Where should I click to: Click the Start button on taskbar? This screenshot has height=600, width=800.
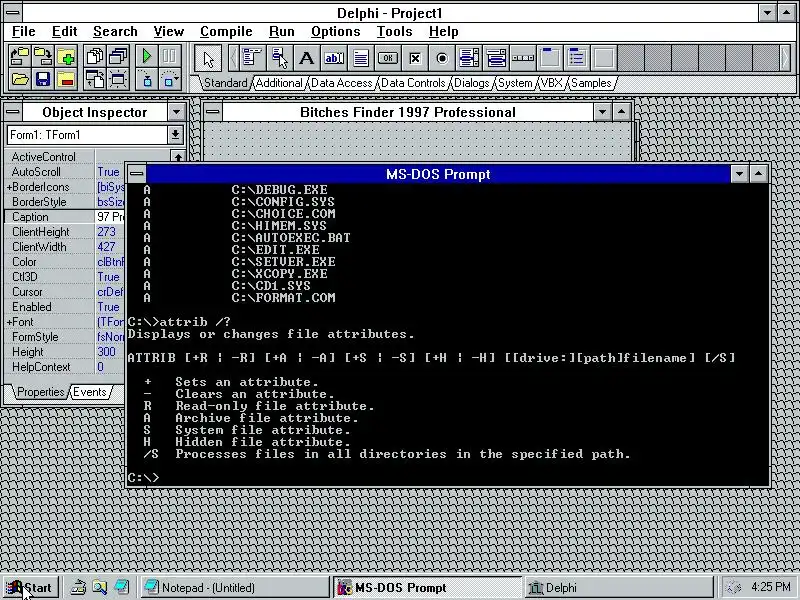click(x=31, y=588)
